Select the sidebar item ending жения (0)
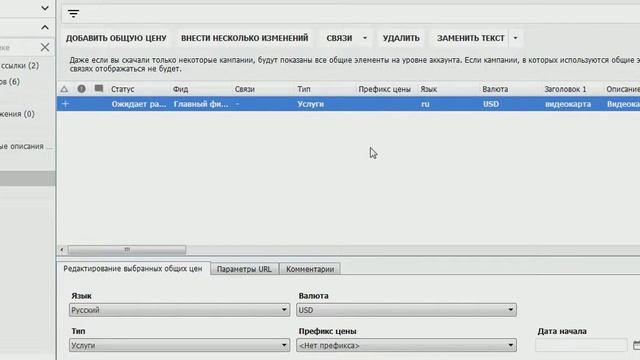 [x=17, y=114]
